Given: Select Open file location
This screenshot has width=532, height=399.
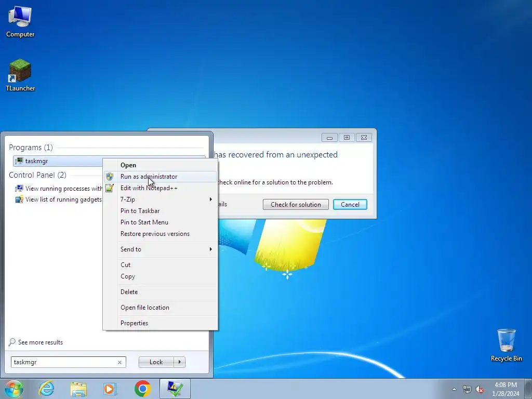Looking at the screenshot, I should click(160, 308).
